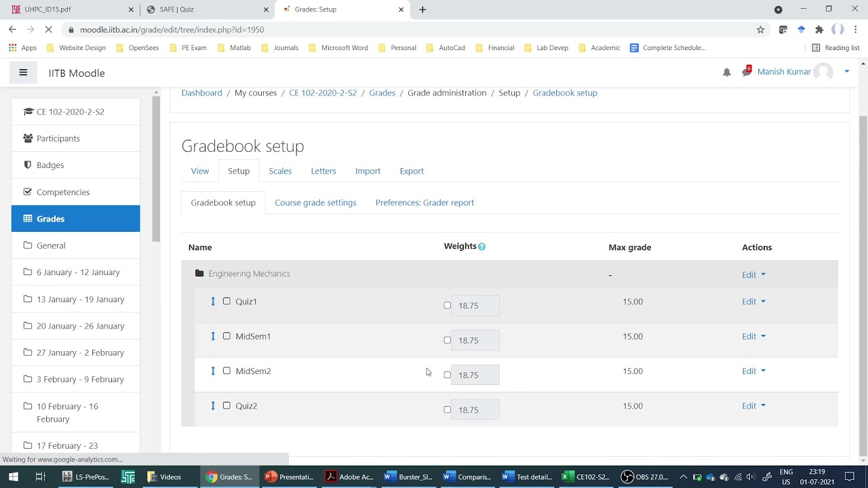Open Edit dropdown for Quiz1
The width and height of the screenshot is (868, 488).
pyautogui.click(x=753, y=302)
